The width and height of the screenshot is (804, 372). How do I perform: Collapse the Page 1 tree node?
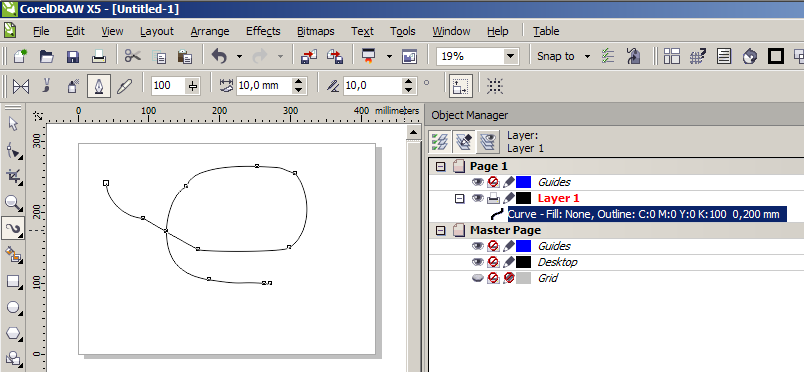[x=440, y=166]
